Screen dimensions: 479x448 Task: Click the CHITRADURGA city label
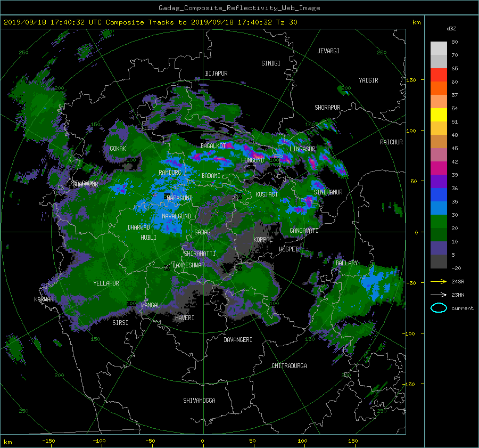pyautogui.click(x=289, y=366)
